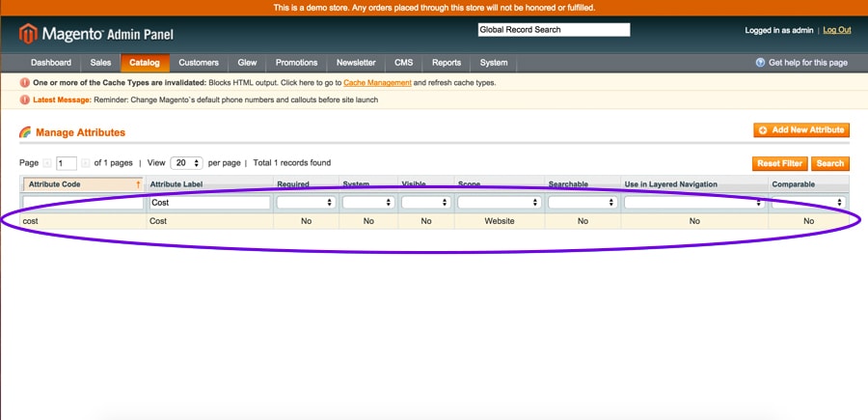Viewport: 868px width, 420px height.
Task: Select the Cost label cell in results row
Action: click(210, 221)
